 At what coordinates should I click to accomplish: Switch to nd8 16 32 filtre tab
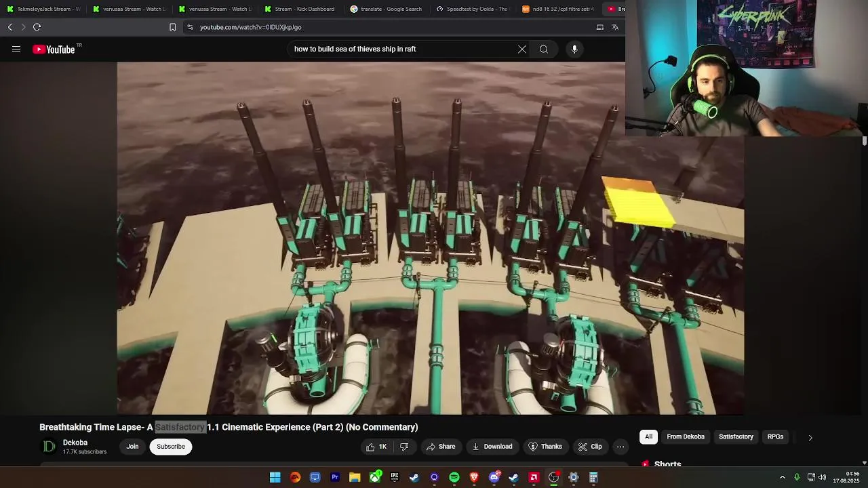coord(558,9)
